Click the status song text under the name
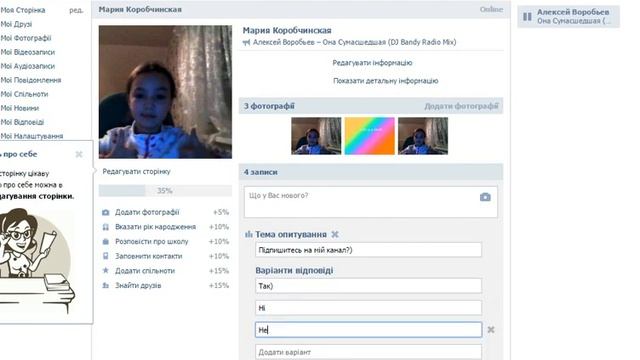 coord(354,42)
